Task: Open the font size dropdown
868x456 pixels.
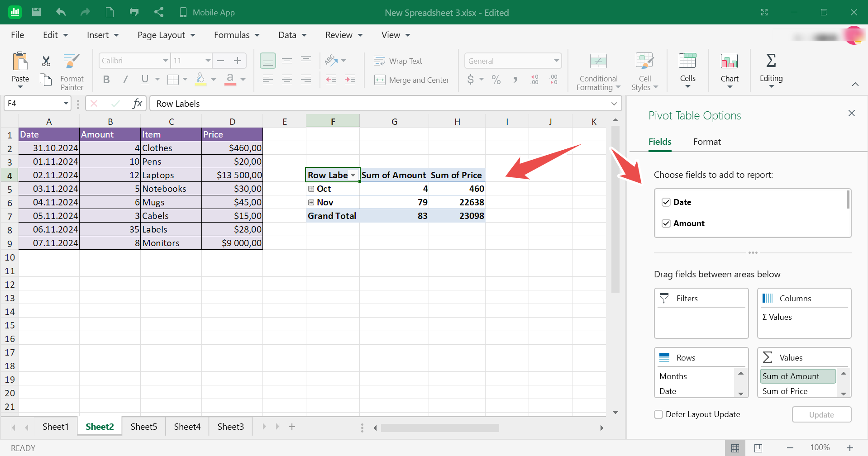Action: [x=208, y=61]
